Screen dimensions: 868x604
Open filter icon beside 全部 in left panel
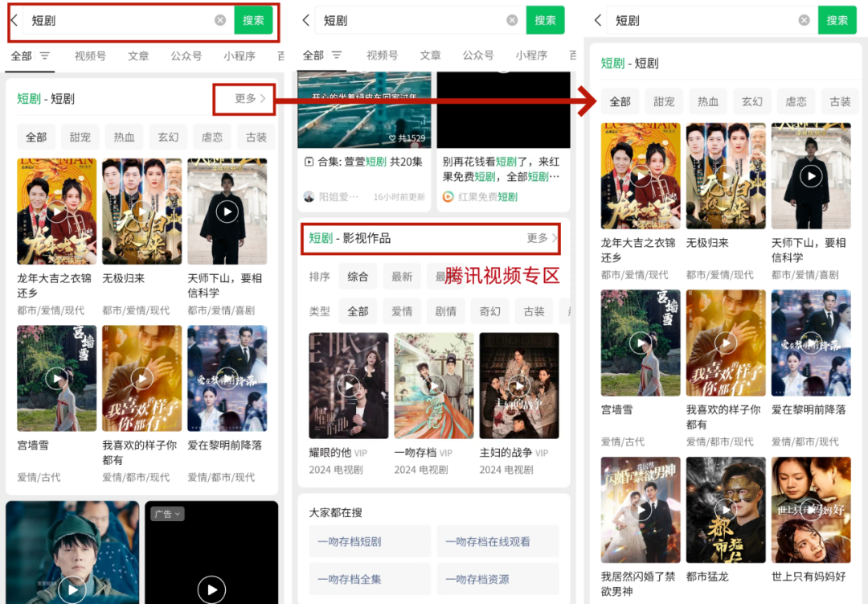coord(45,55)
